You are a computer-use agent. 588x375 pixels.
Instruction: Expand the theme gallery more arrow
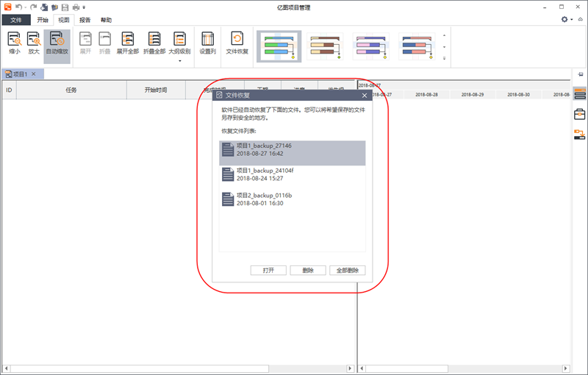pyautogui.click(x=445, y=58)
